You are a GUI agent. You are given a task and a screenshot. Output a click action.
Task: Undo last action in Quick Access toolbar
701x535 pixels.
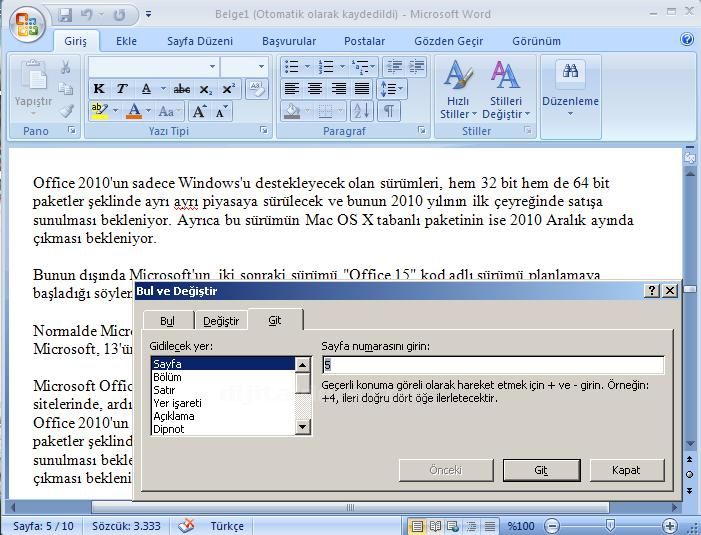coord(87,16)
